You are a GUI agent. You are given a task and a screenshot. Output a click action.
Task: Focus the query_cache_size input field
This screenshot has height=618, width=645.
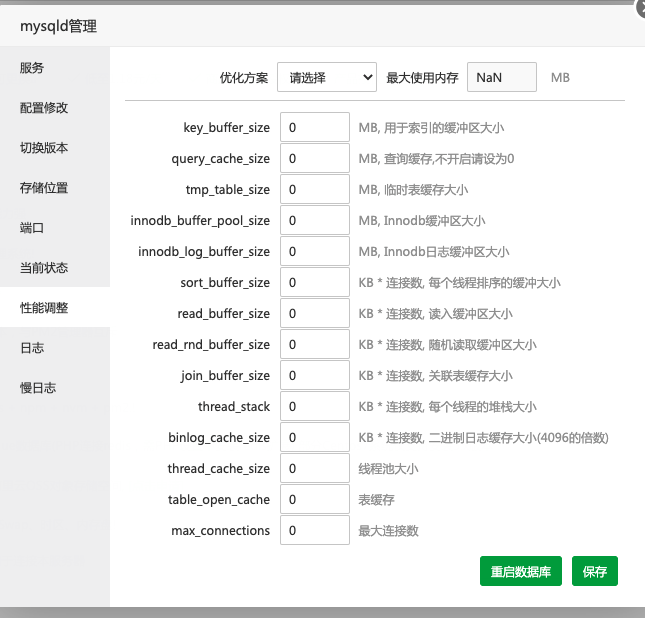315,158
